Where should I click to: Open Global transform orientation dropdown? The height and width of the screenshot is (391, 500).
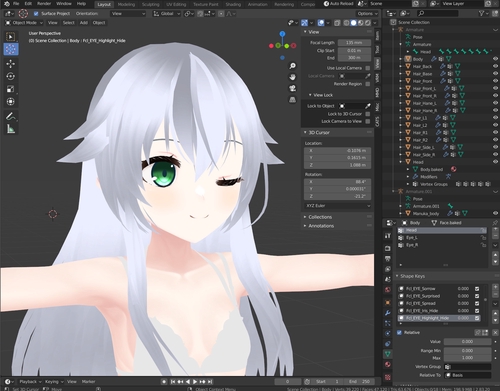(x=167, y=14)
